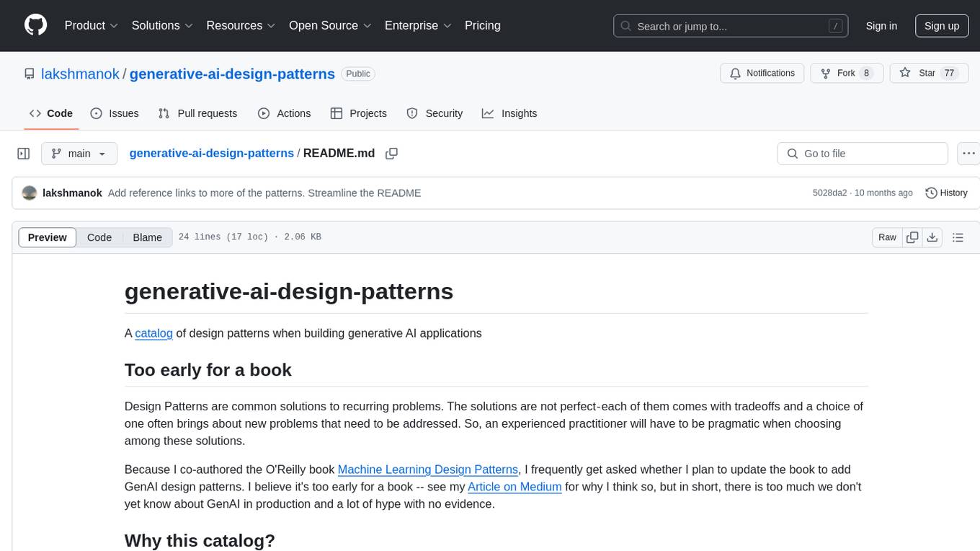Switch to Code view
The width and height of the screenshot is (980, 551).
pos(99,237)
